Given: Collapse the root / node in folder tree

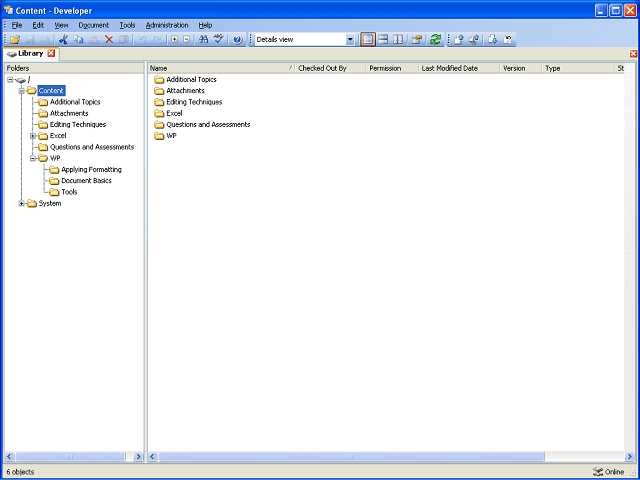Looking at the screenshot, I should tap(10, 80).
